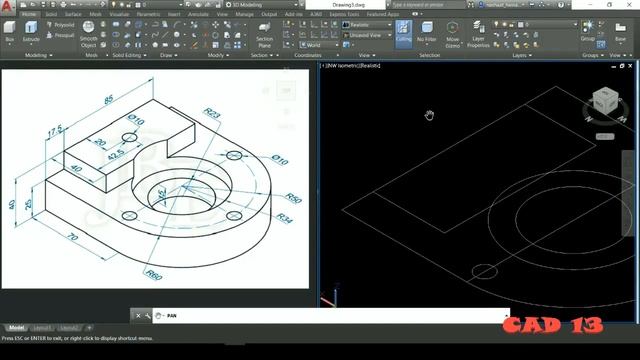Switch to the Surface ribbon tab
This screenshot has height=360, width=640.
(x=73, y=14)
